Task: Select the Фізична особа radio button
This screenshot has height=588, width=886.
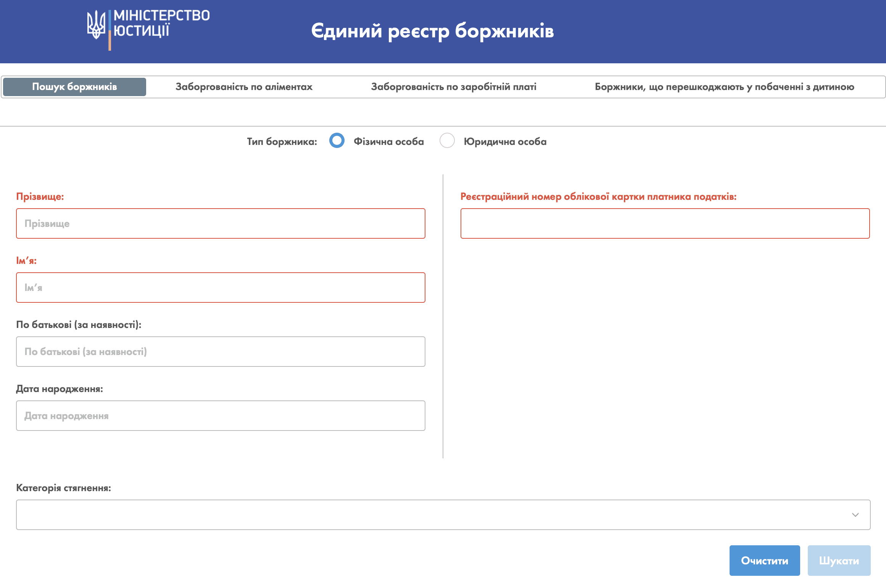Action: 337,141
